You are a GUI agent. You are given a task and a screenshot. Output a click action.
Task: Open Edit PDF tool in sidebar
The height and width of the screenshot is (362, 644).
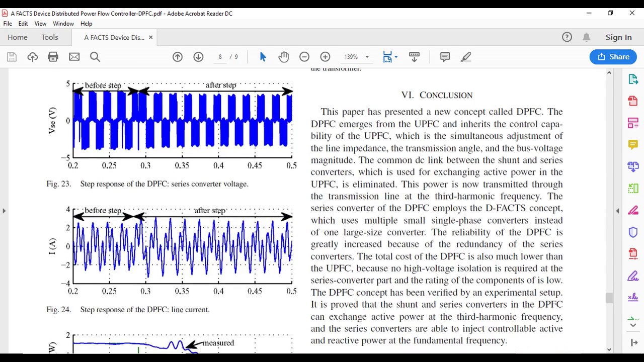[633, 123]
